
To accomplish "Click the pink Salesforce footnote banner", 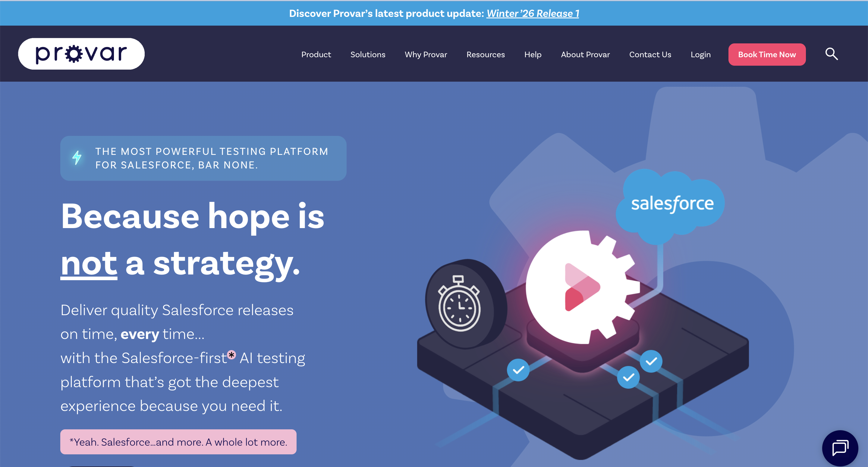I will (x=178, y=442).
